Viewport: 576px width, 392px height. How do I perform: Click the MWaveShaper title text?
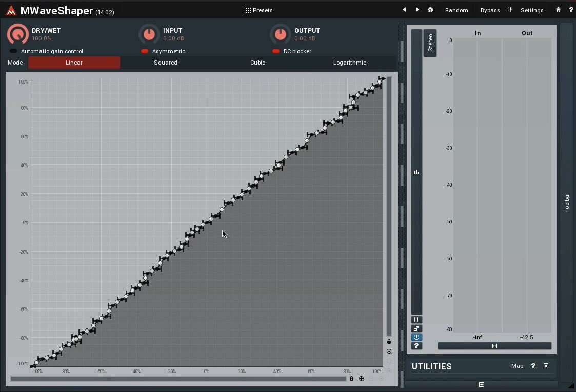click(56, 11)
